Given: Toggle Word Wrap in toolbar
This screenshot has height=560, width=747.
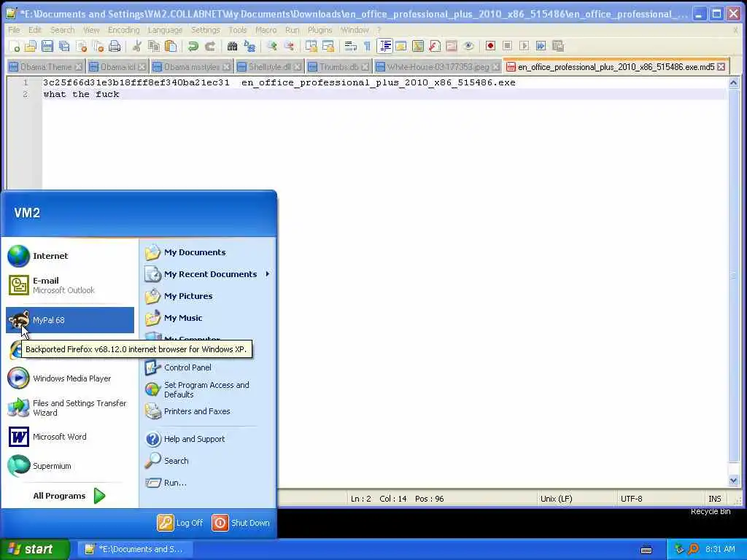Looking at the screenshot, I should pyautogui.click(x=351, y=46).
